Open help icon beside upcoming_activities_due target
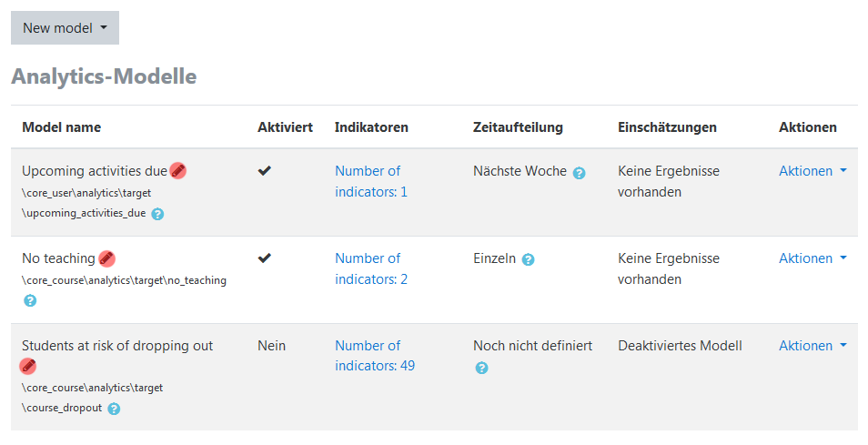 click(x=157, y=214)
